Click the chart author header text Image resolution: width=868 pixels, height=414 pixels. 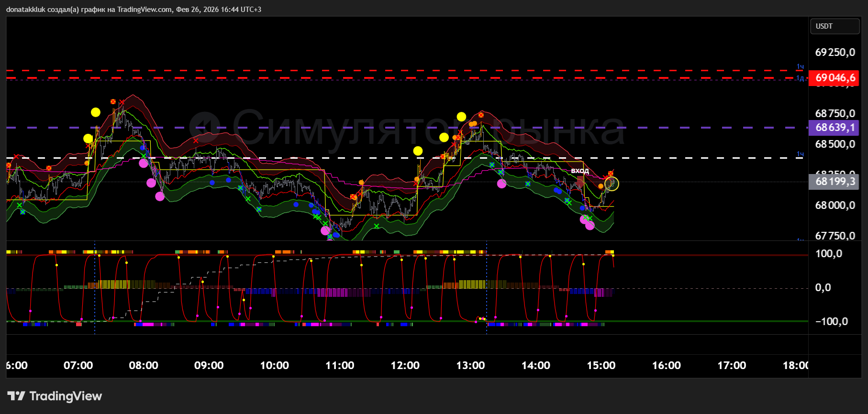click(x=134, y=10)
